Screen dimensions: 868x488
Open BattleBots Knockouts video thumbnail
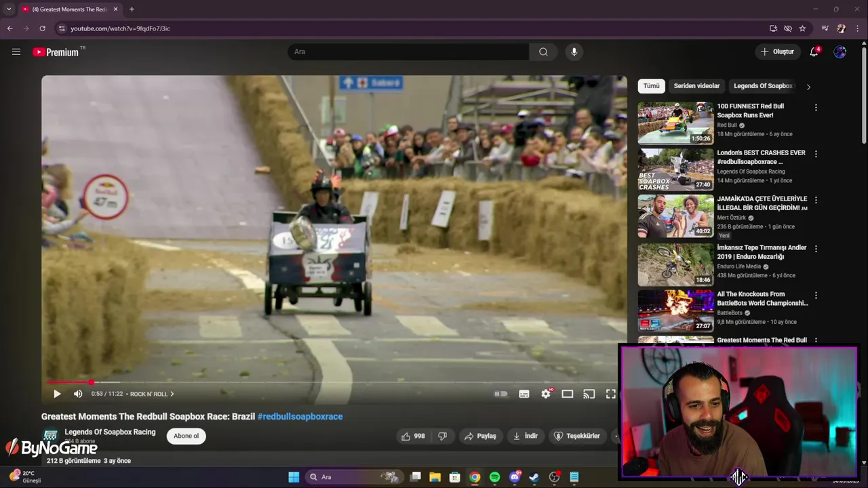675,310
